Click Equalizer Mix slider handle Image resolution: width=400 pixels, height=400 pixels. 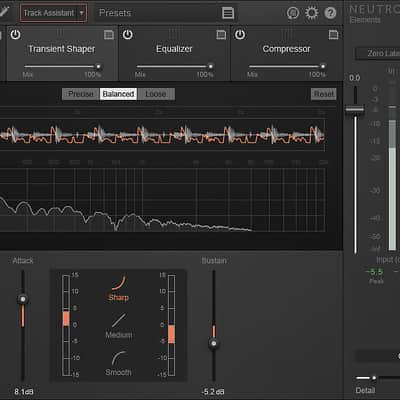pos(211,67)
